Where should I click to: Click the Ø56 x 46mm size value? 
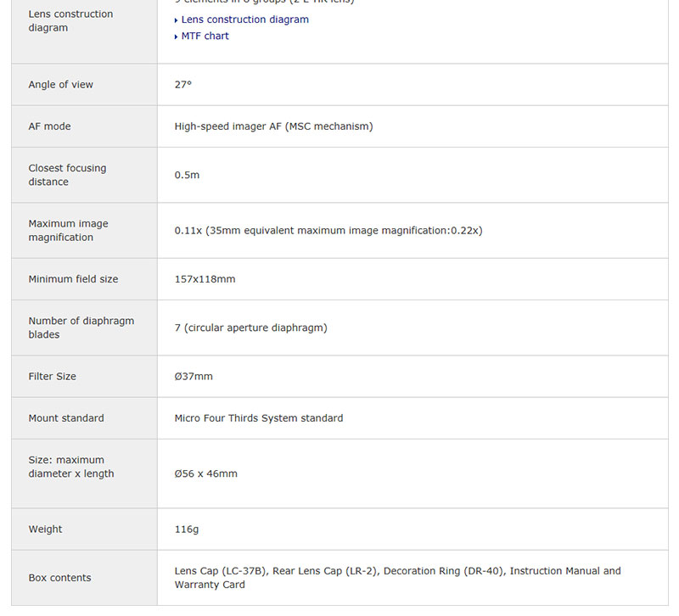click(x=205, y=473)
